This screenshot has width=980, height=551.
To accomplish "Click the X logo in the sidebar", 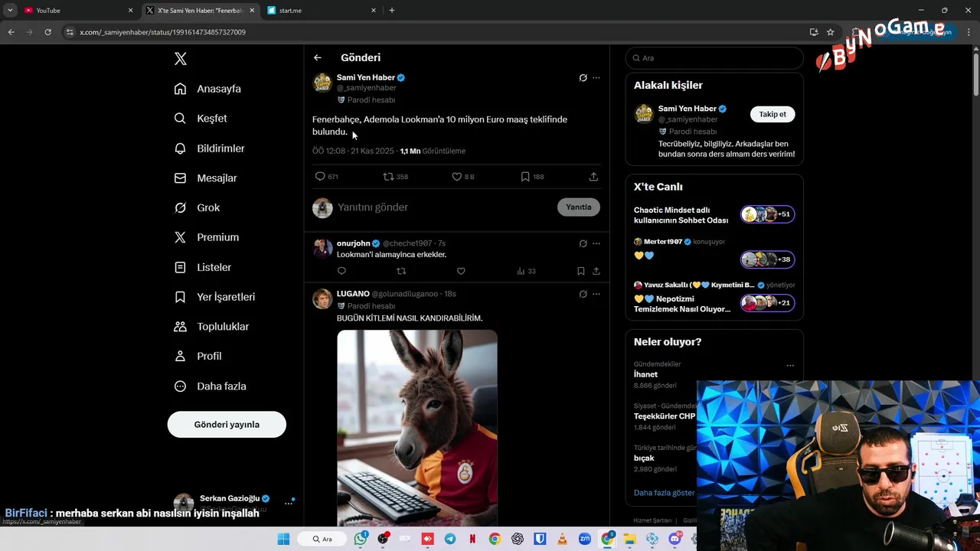I will pos(180,59).
